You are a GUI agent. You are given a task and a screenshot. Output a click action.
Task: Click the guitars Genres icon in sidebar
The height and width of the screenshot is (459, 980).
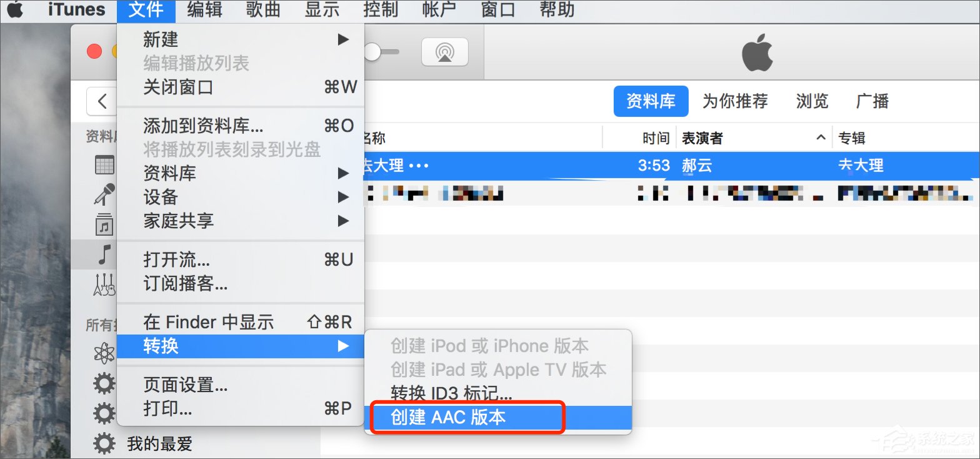(x=104, y=285)
